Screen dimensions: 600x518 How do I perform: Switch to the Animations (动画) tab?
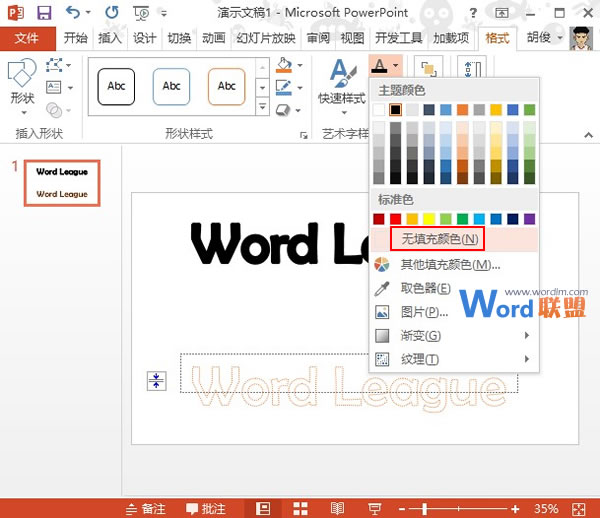click(x=214, y=38)
